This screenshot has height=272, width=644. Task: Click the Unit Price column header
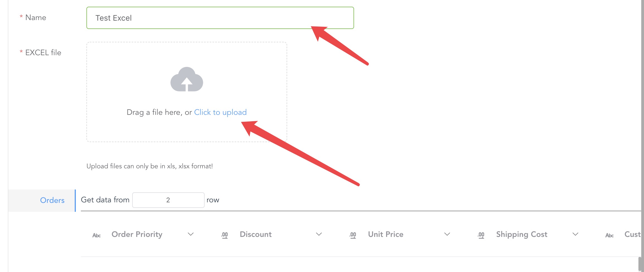(x=386, y=234)
